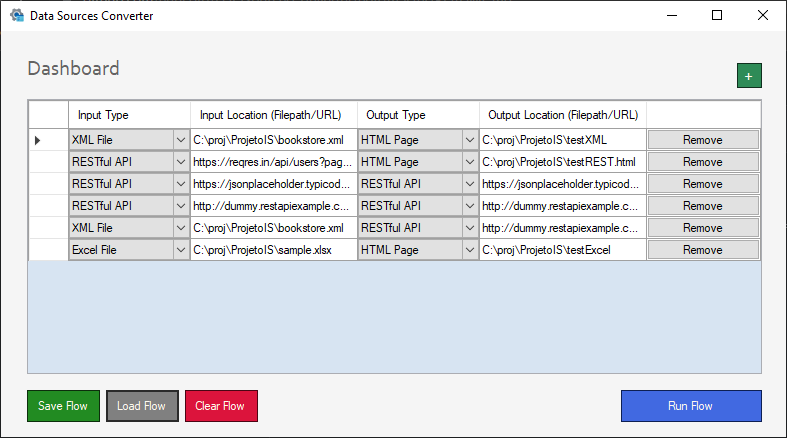
Task: Expand Output Type dropdown of testREST.html row
Action: (x=470, y=162)
